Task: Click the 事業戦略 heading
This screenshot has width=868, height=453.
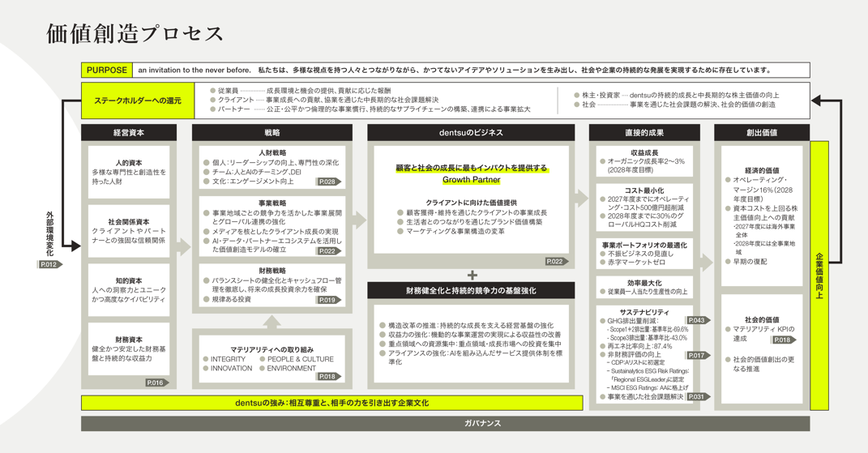Action: 272,203
